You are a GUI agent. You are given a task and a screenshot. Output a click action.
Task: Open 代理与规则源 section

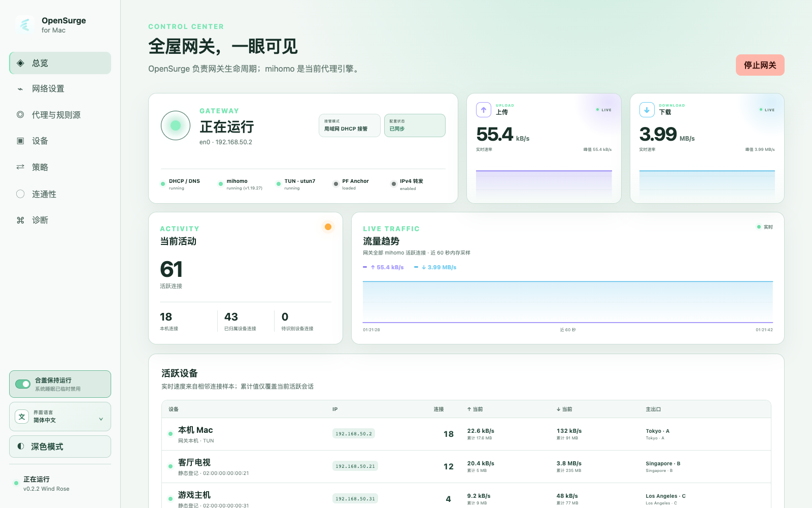click(x=60, y=115)
